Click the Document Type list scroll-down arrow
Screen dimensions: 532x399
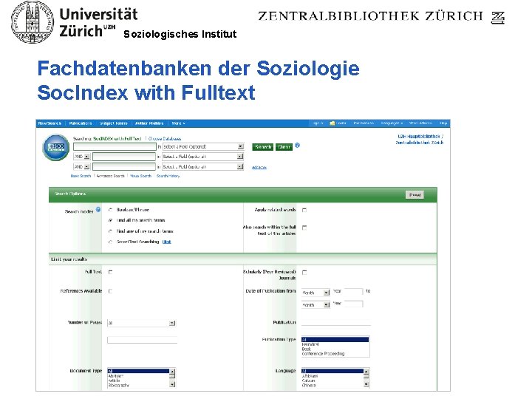click(x=172, y=384)
